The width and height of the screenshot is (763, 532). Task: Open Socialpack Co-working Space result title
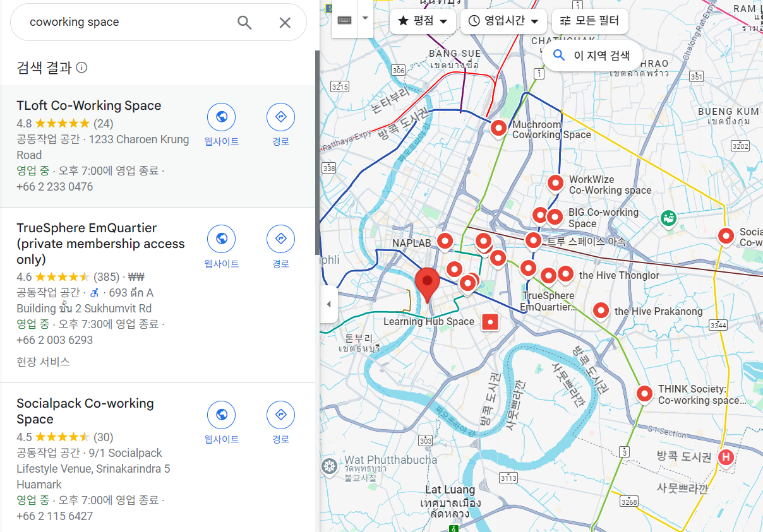[x=85, y=411]
